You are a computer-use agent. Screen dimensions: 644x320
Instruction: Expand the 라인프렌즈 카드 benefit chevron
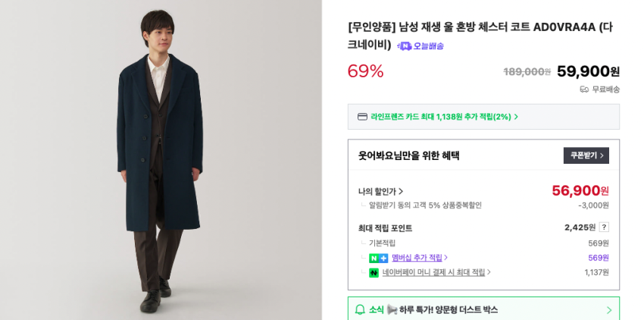pos(517,117)
